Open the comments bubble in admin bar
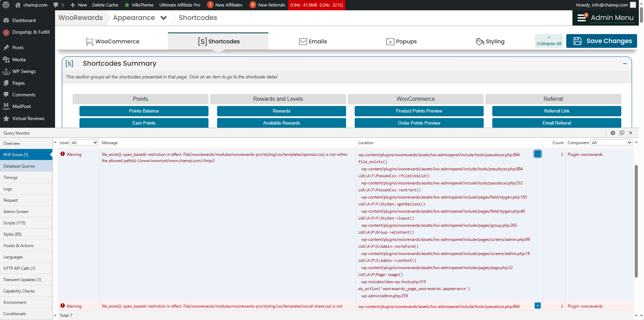Screen dimensions: 644x320 [58, 5]
